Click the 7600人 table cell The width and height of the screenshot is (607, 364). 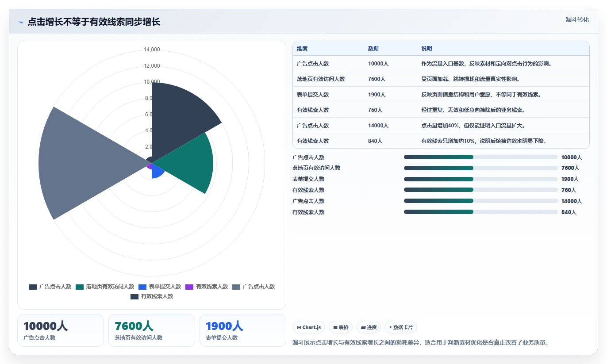(377, 79)
